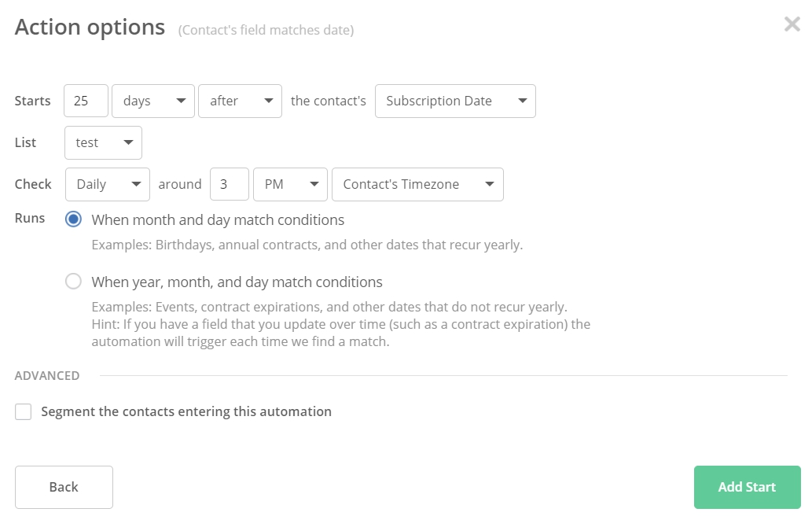Click the label When month and day match conditions

(218, 220)
